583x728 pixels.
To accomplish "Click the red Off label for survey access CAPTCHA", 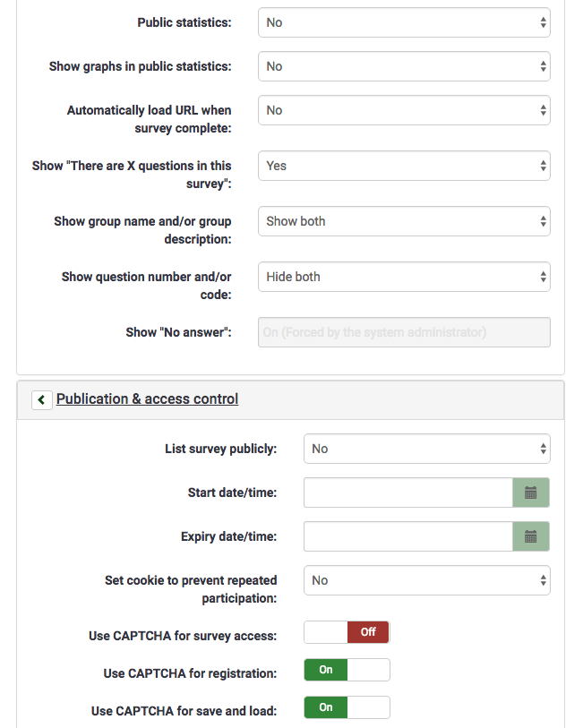I will 368,632.
